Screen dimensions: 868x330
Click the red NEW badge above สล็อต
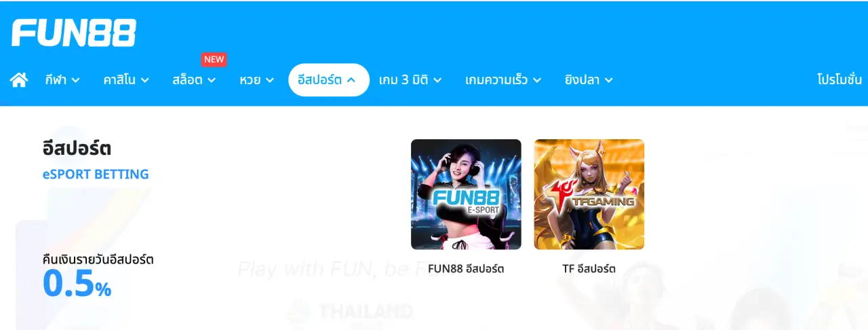[214, 59]
